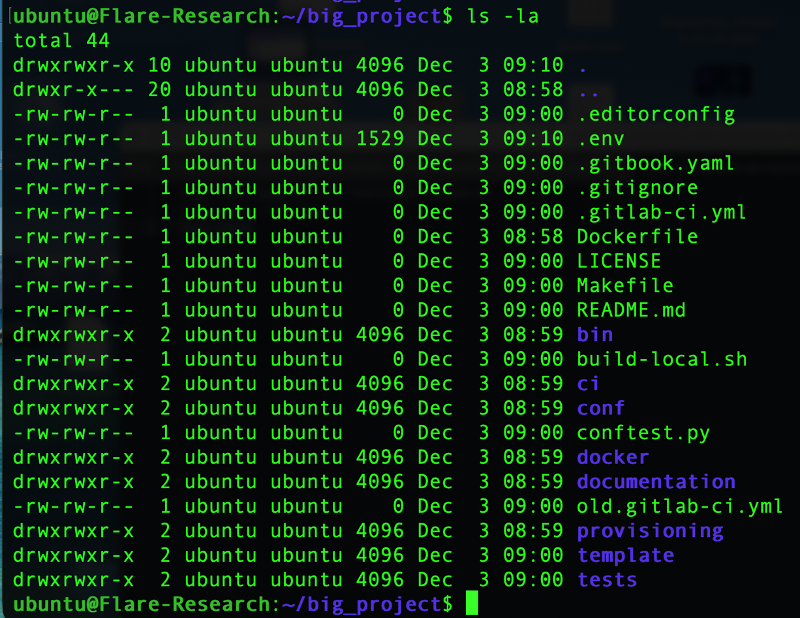Click the template directory name
Screen dimensions: 800x618
(x=626, y=555)
